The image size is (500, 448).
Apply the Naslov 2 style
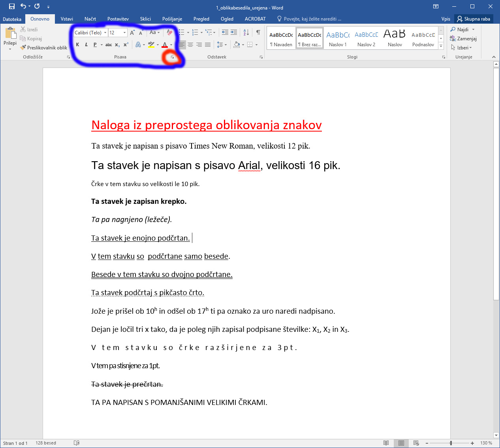pyautogui.click(x=366, y=38)
